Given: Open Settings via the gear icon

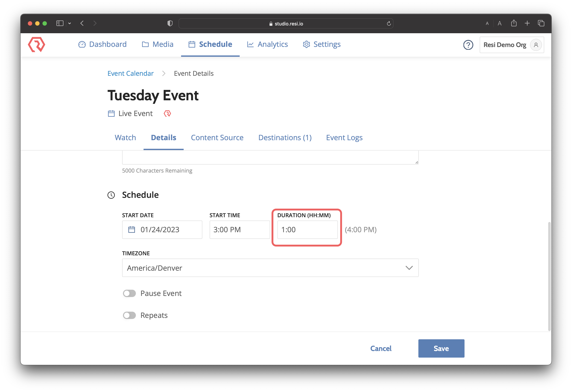Looking at the screenshot, I should tap(306, 44).
